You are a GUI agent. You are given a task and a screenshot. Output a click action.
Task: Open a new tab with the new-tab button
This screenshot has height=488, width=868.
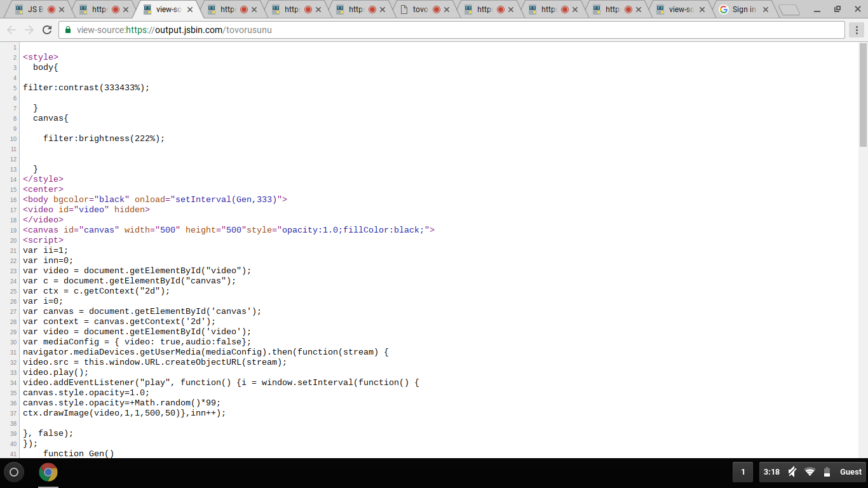(x=789, y=10)
